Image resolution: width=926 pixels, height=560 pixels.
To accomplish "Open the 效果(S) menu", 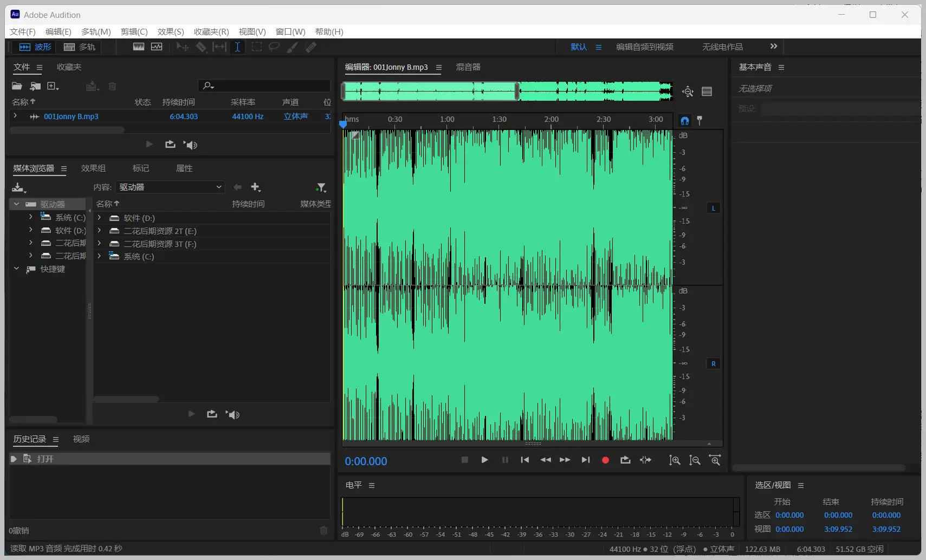I will coord(170,31).
